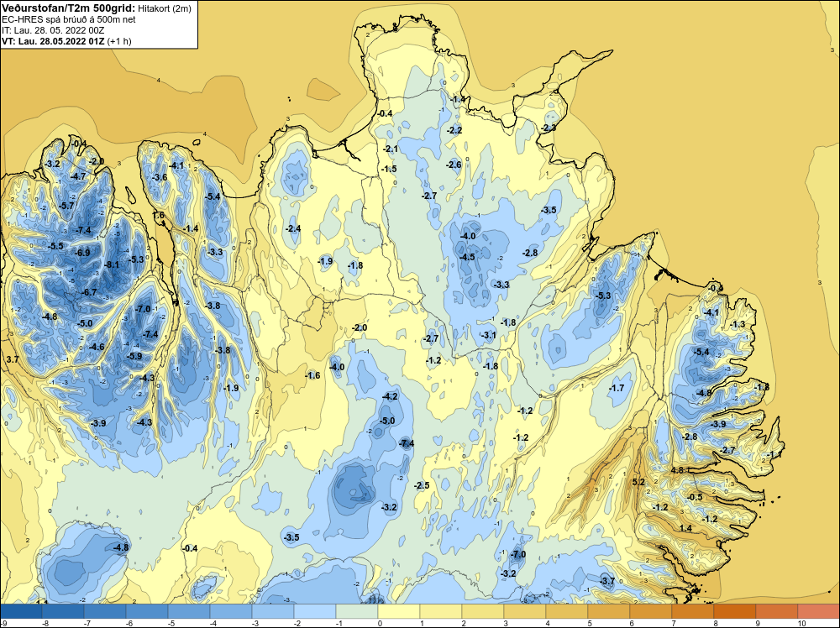Click the 'VT: Lau. 28.05.2022 01Z' valid time

[x=53, y=41]
